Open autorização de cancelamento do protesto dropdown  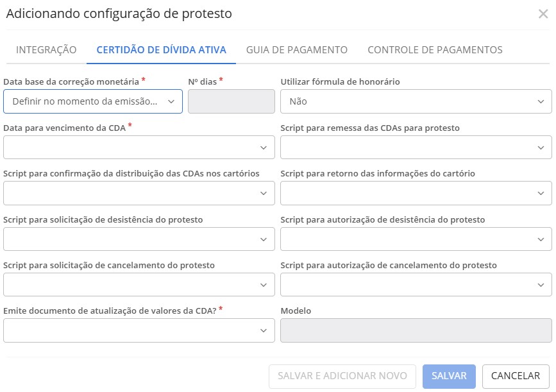[x=416, y=285]
